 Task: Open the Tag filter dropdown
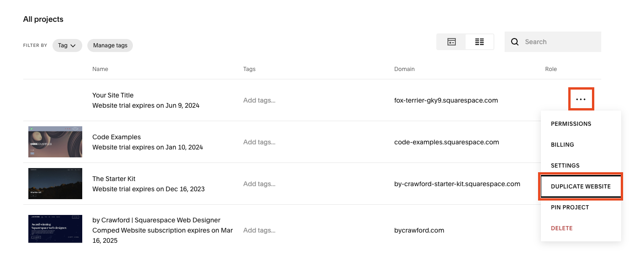pos(67,45)
